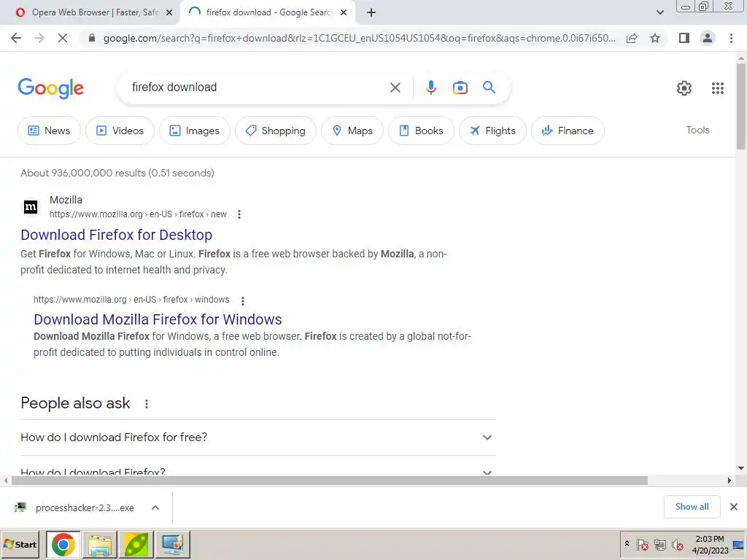Open the Google apps grid
The image size is (747, 560).
pyautogui.click(x=718, y=88)
